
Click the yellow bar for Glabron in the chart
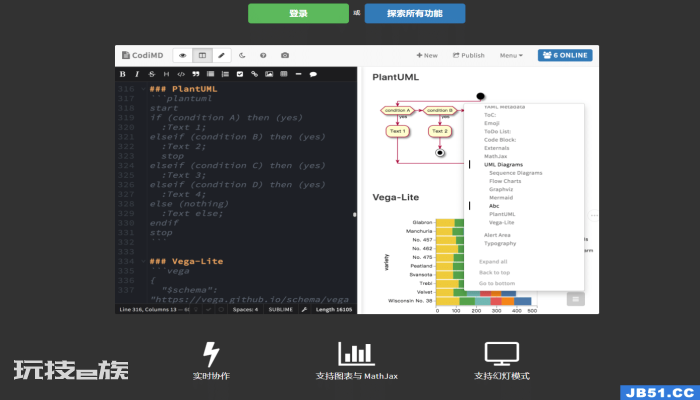(x=445, y=222)
